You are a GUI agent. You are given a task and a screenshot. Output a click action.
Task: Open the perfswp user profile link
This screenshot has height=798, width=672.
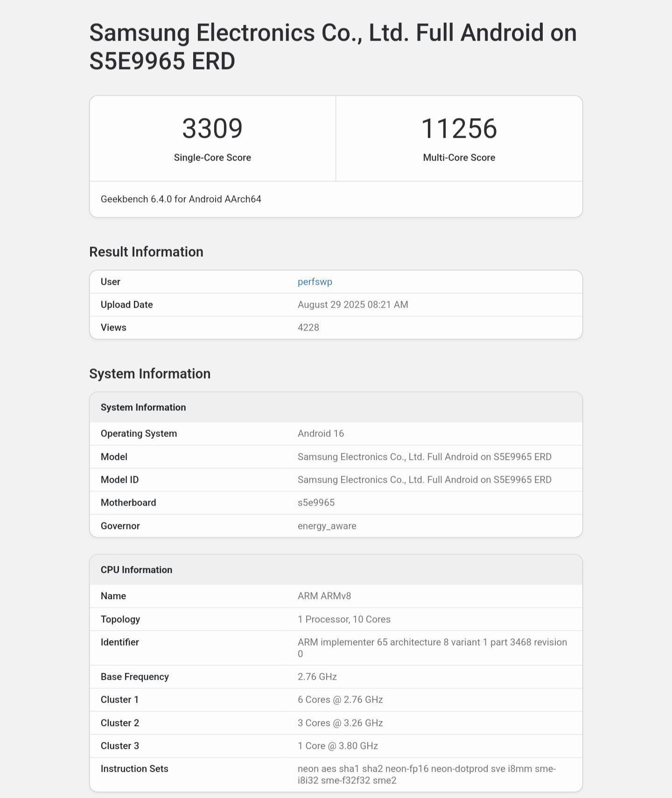click(315, 282)
